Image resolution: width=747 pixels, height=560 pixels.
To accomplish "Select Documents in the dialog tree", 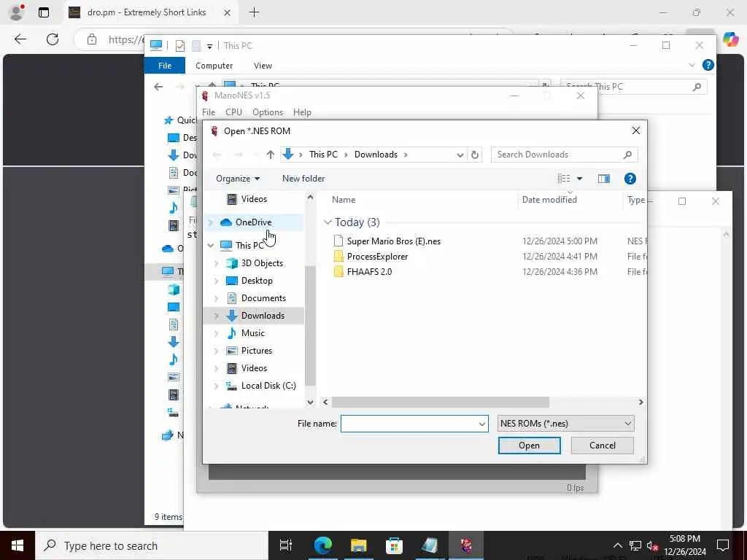I will pos(263,298).
